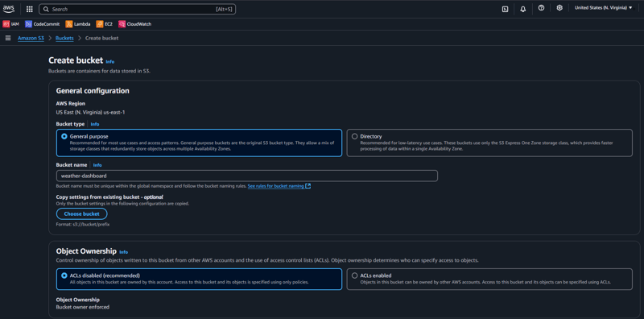The height and width of the screenshot is (319, 644).
Task: Choose ACLs disabled (recommended) option
Action: click(199, 279)
